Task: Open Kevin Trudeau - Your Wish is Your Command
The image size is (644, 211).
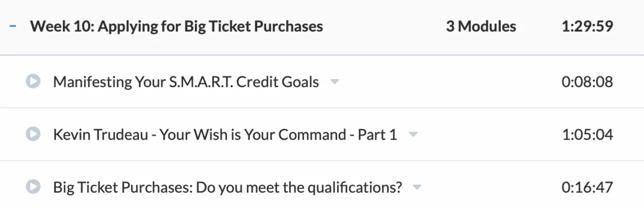Action: click(225, 134)
